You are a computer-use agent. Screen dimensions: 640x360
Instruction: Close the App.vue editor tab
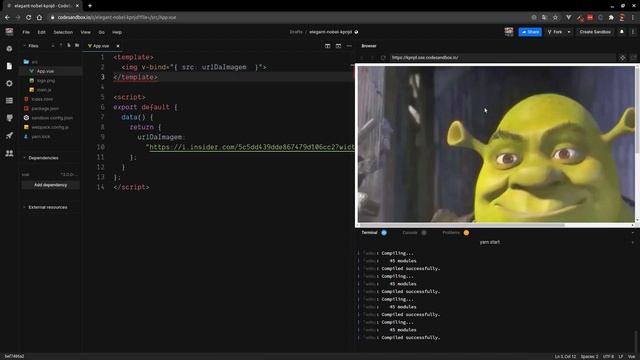coord(118,46)
